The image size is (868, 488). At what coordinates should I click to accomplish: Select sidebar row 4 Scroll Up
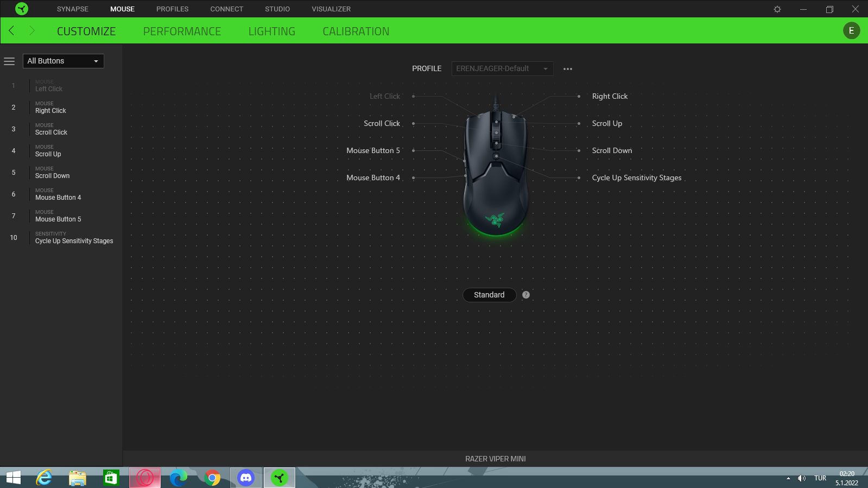click(x=61, y=151)
